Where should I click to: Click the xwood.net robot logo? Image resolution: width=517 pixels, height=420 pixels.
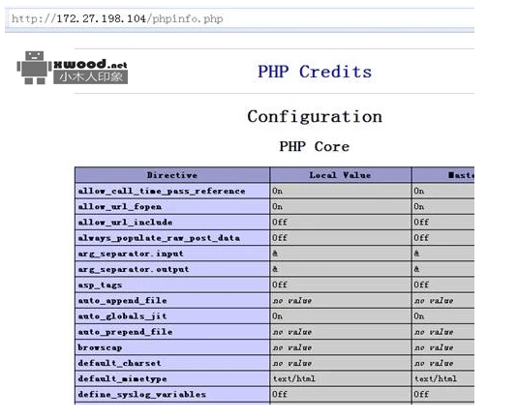pos(73,68)
